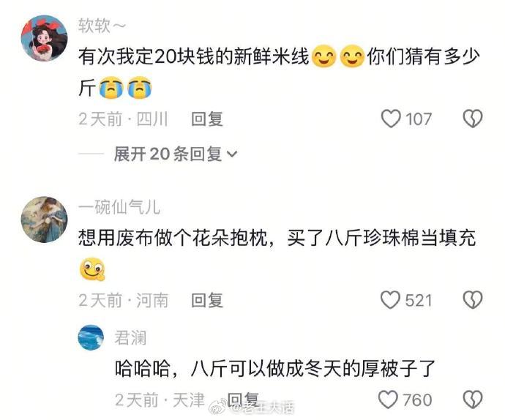This screenshot has width=505, height=420.
Task: Like the 软软~ comment with 107 likes
Action: pyautogui.click(x=391, y=119)
